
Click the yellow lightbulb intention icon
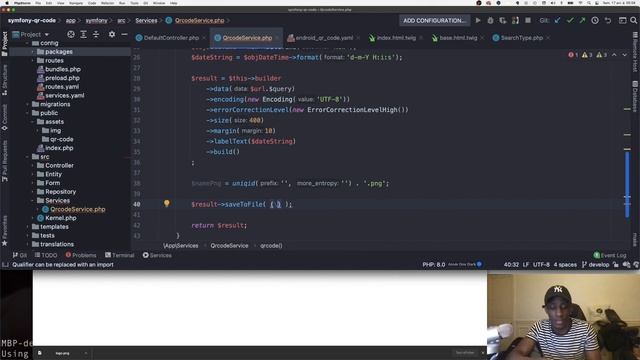click(167, 203)
